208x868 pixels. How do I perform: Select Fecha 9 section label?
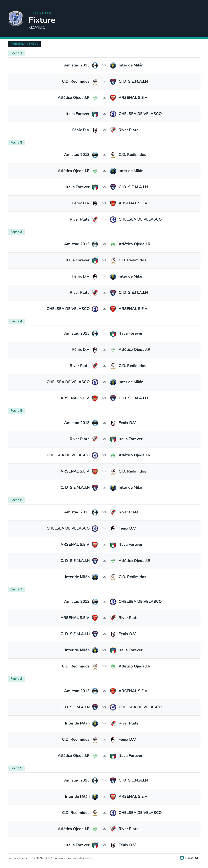point(16,768)
